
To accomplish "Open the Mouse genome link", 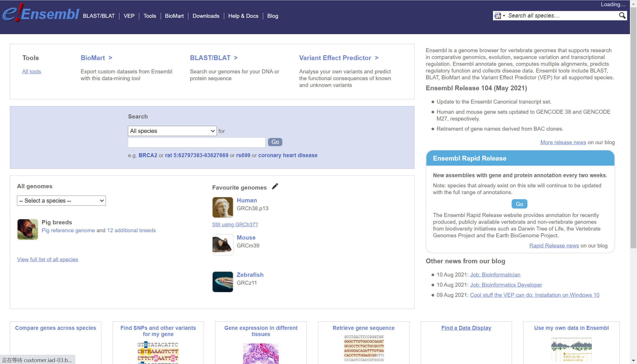I will pos(246,238).
